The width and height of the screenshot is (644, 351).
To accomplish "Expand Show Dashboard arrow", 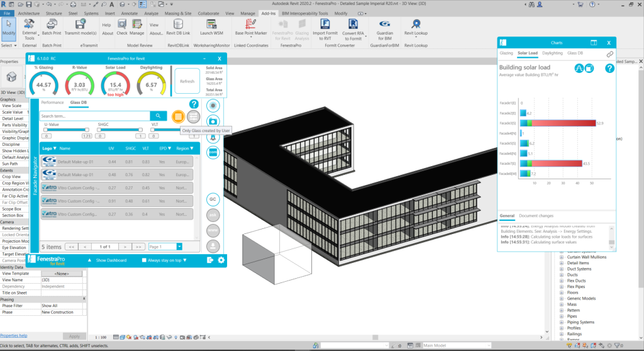I will tap(89, 260).
